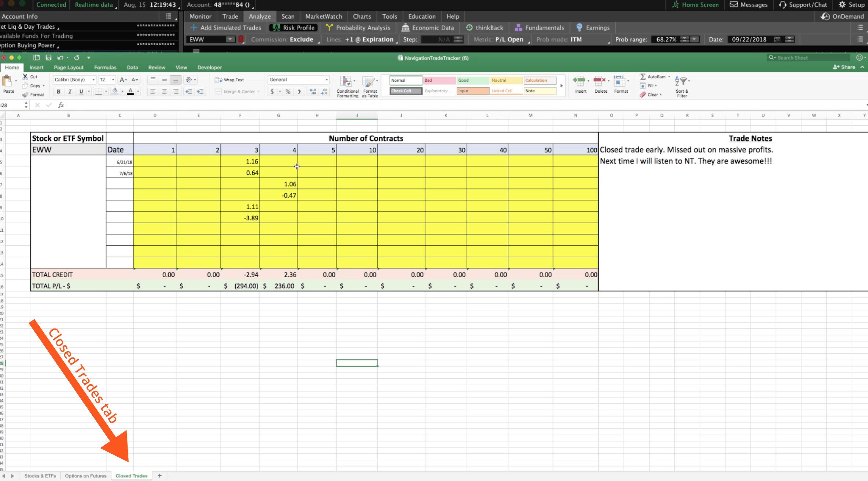Click the Date 09/22/2018 field in thinkorswim
868x481 pixels.
click(750, 39)
